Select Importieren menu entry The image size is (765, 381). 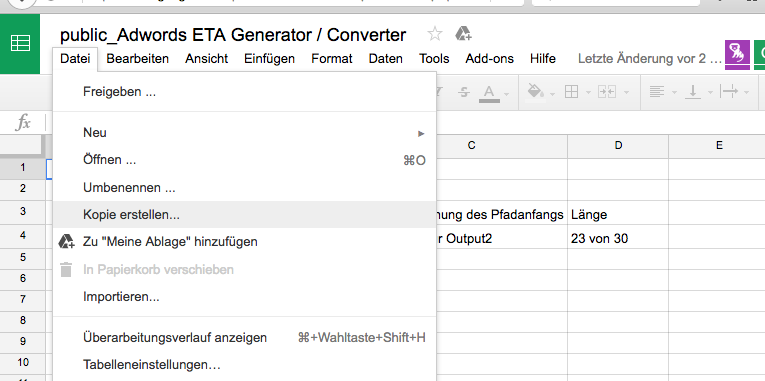coord(244,297)
